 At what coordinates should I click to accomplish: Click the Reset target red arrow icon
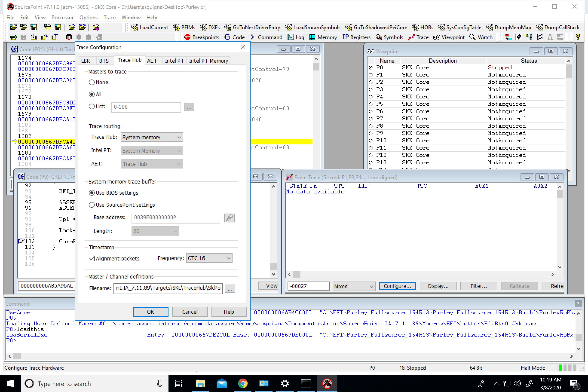[x=69, y=37]
